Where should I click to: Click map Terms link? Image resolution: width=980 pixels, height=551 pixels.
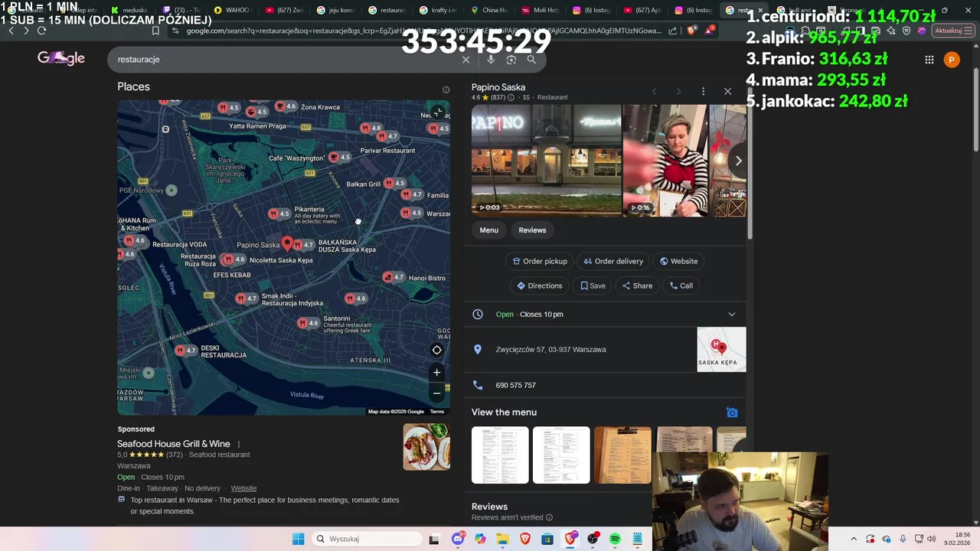[x=437, y=412]
